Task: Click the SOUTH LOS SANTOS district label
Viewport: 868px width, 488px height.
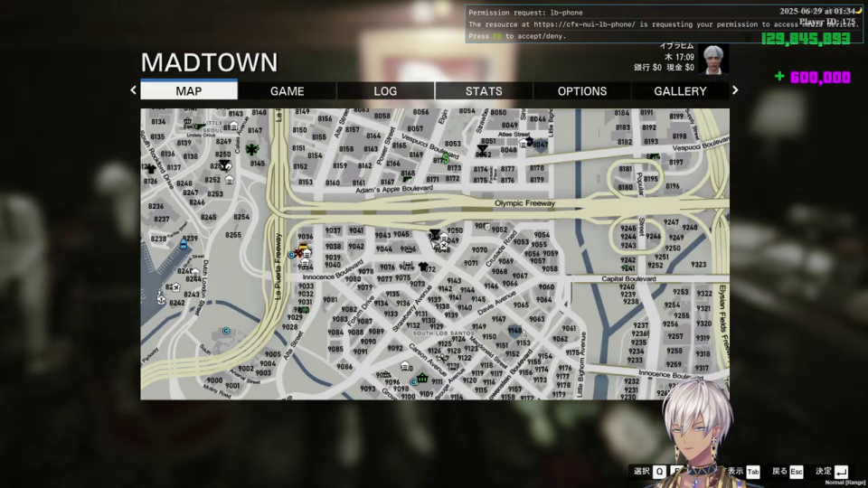Action: pos(443,333)
